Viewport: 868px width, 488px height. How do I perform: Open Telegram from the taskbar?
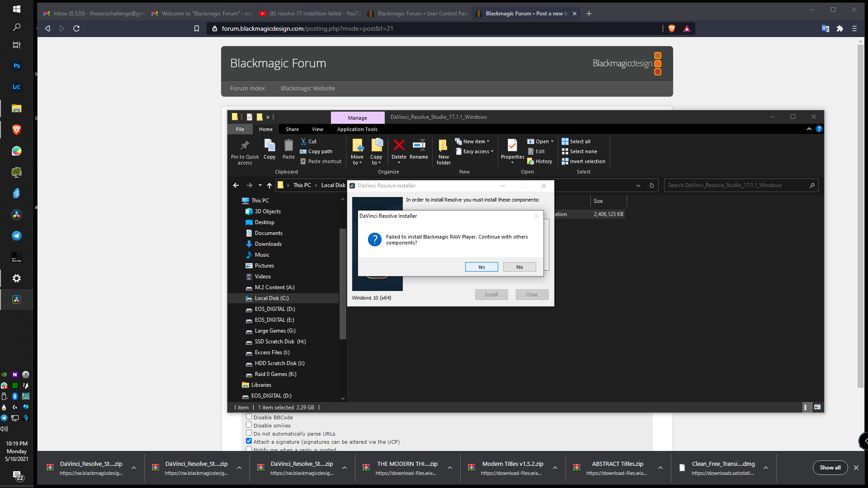(17, 235)
